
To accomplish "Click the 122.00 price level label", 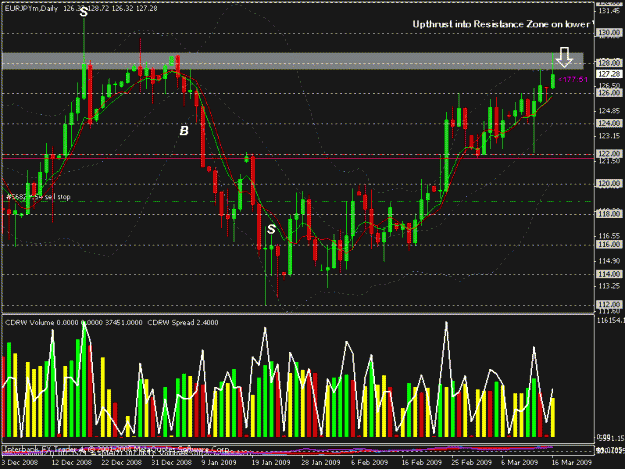I will click(609, 153).
